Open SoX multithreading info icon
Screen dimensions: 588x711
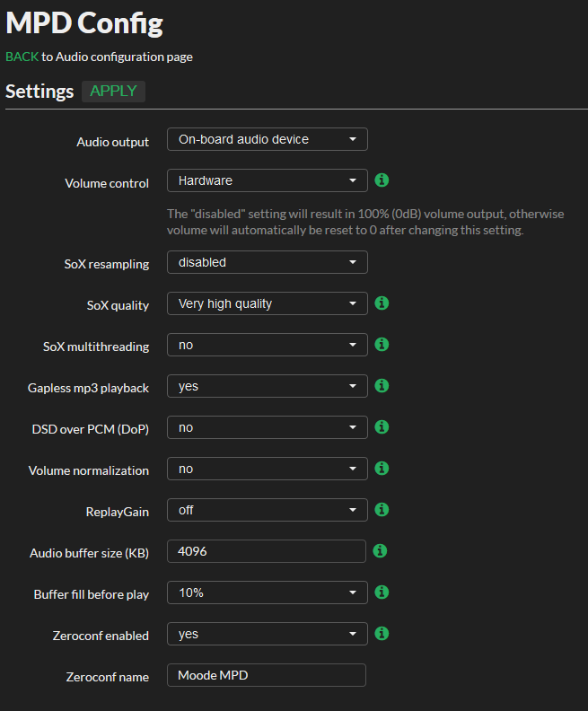[382, 344]
